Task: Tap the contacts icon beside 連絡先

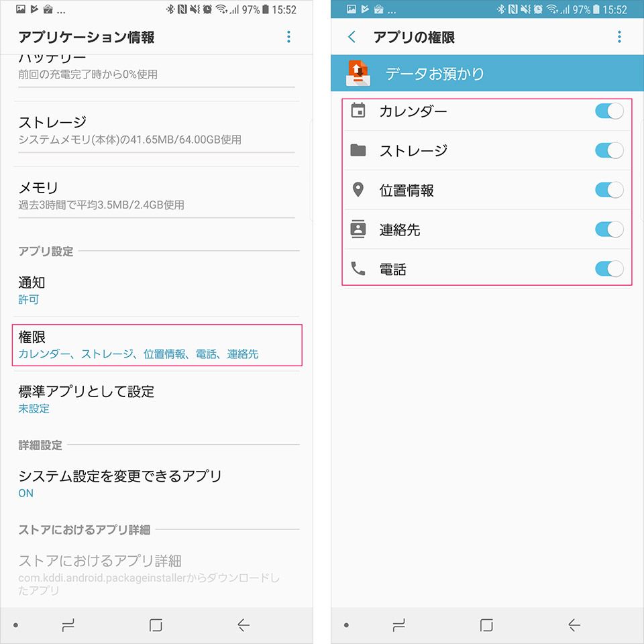Action: click(358, 229)
